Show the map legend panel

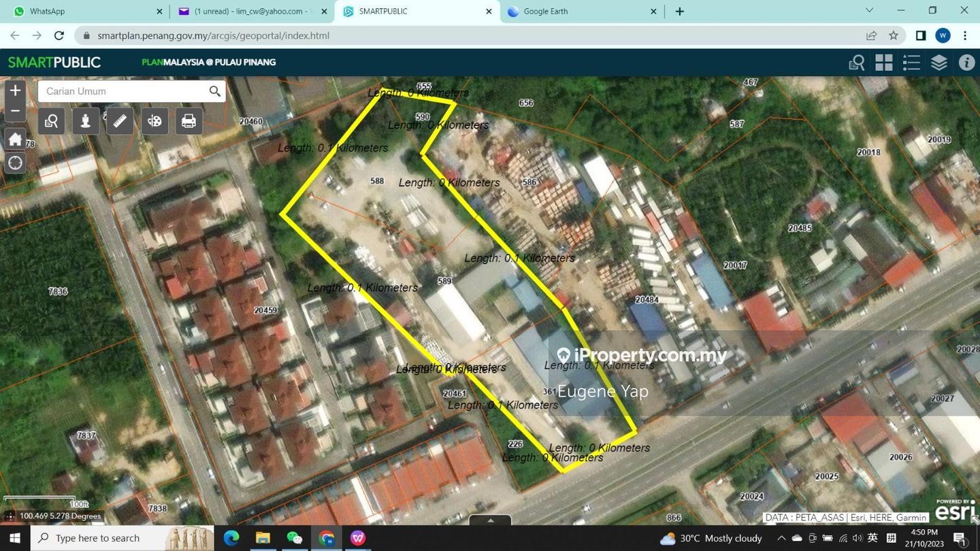click(x=911, y=63)
